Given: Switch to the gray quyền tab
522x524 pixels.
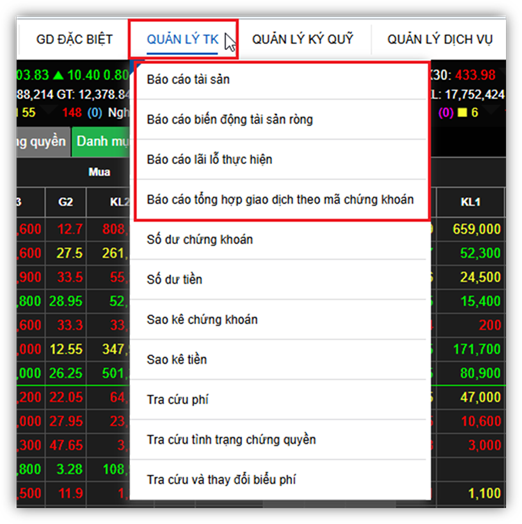Looking at the screenshot, I should tap(43, 142).
